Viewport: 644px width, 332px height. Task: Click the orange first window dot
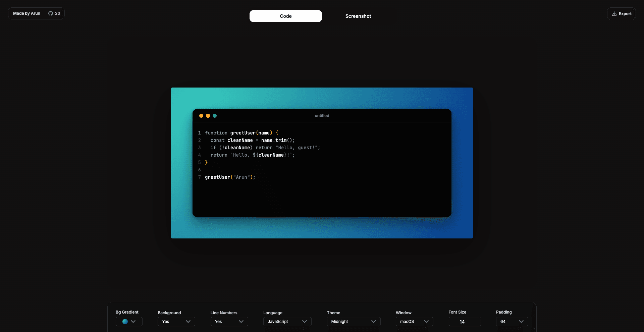pos(201,116)
